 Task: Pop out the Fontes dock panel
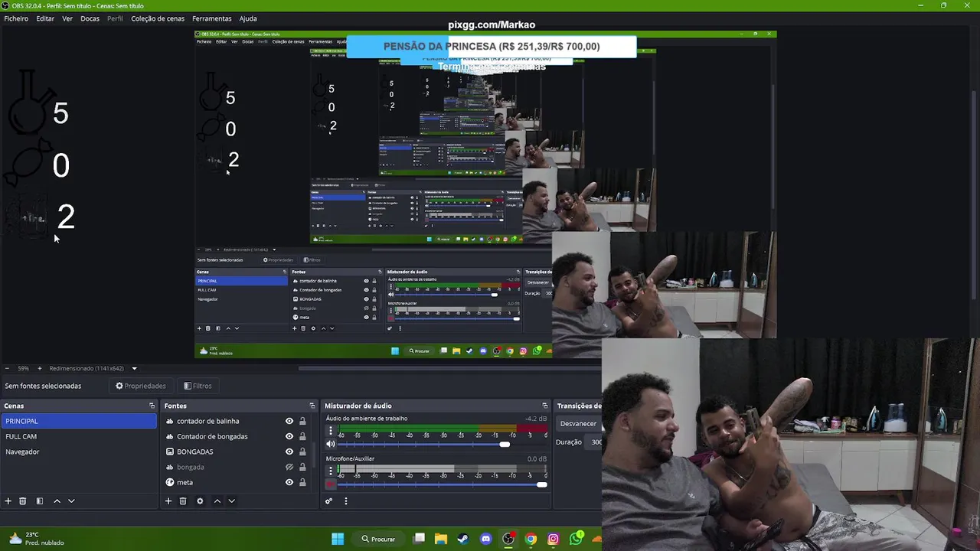pos(312,406)
